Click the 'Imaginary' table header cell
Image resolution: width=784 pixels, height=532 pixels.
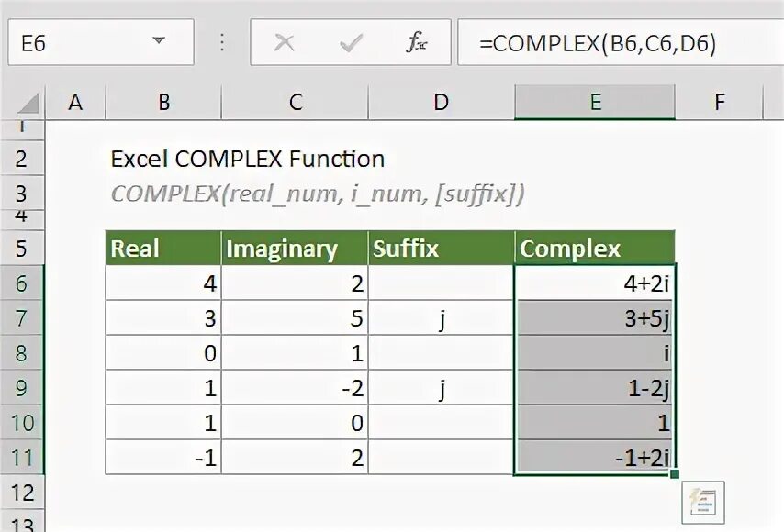tap(295, 248)
